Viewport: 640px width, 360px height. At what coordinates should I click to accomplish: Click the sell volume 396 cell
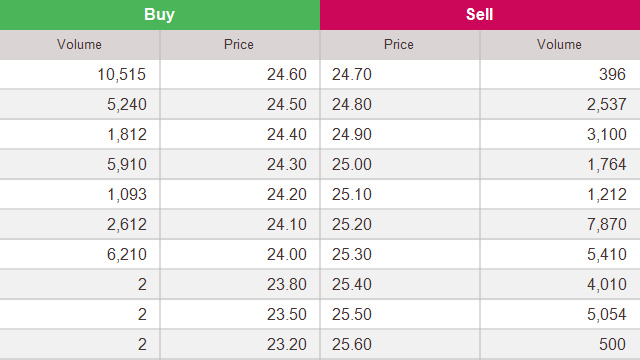pos(560,74)
